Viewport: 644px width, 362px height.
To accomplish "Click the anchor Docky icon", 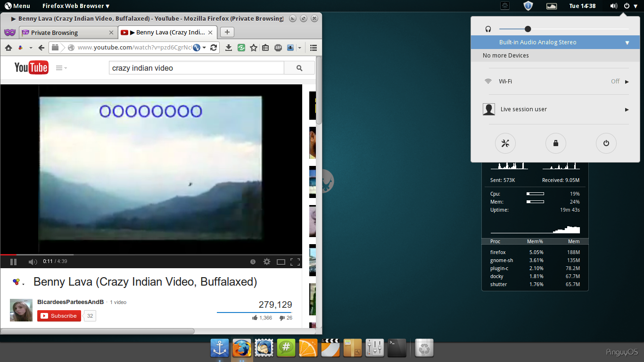I will pyautogui.click(x=219, y=348).
